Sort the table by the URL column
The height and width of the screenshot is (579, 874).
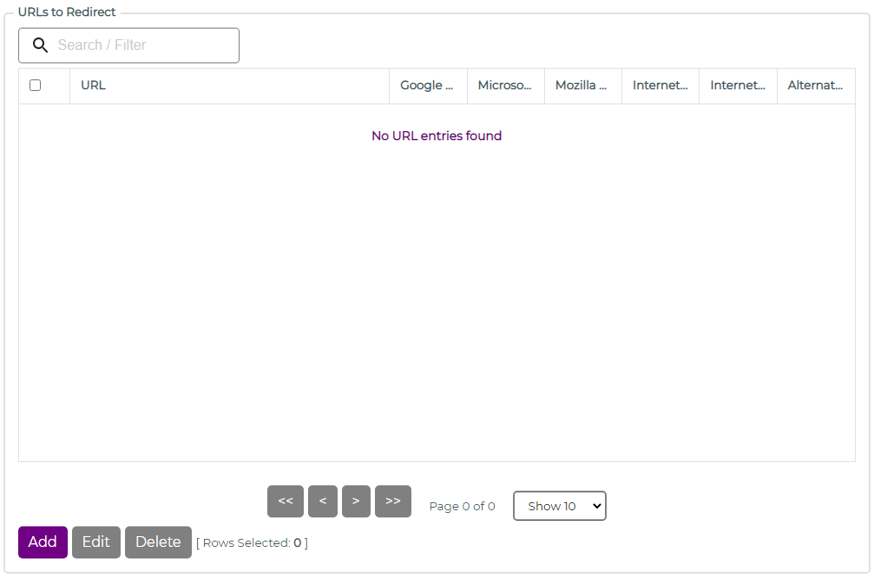click(x=93, y=85)
